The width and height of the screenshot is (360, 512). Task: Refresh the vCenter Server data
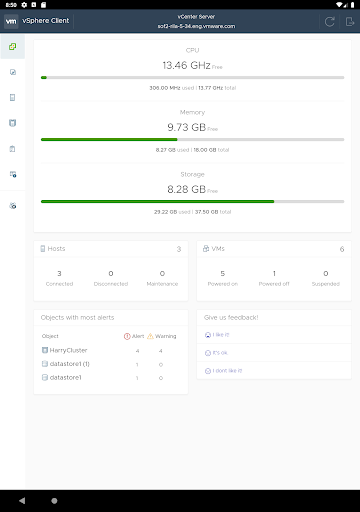(329, 22)
